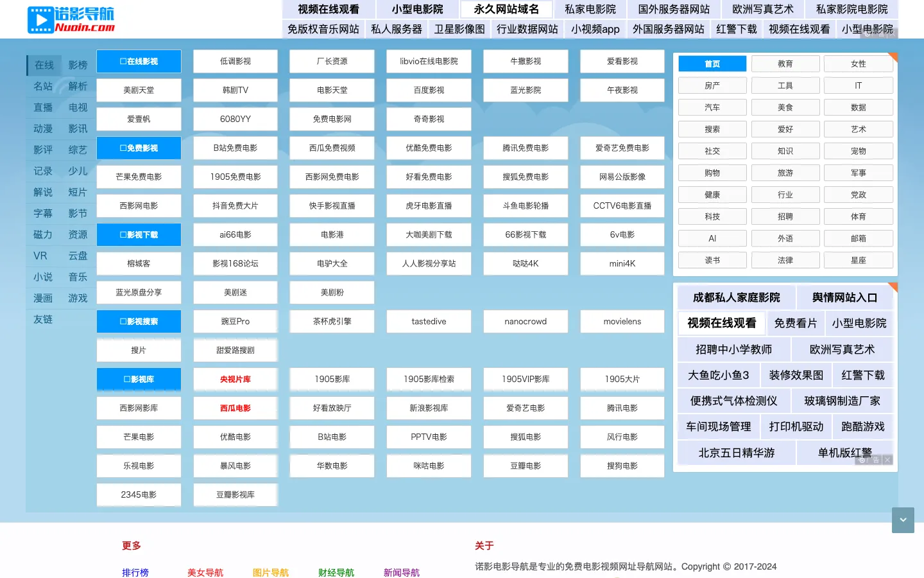Open the libvio在线电影院 link
This screenshot has width=924, height=578.
pos(429,62)
